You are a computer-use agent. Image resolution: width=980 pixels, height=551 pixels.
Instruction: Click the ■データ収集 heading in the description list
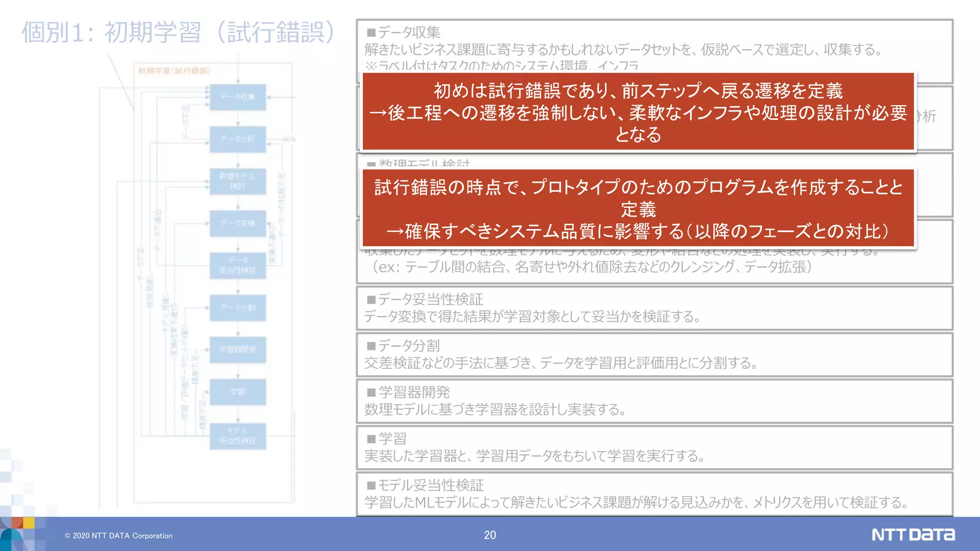403,32
